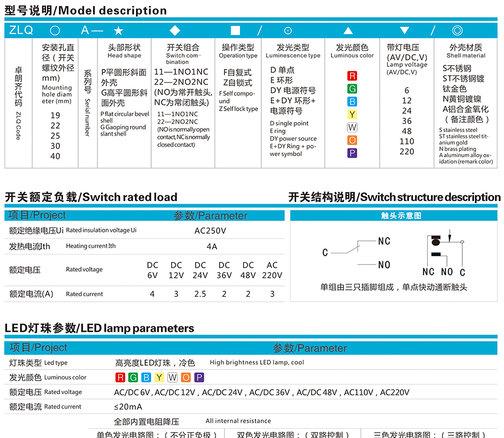Click the lamp voltage value 110
Image resolution: width=504 pixels, height=438 pixels.
pyautogui.click(x=407, y=141)
